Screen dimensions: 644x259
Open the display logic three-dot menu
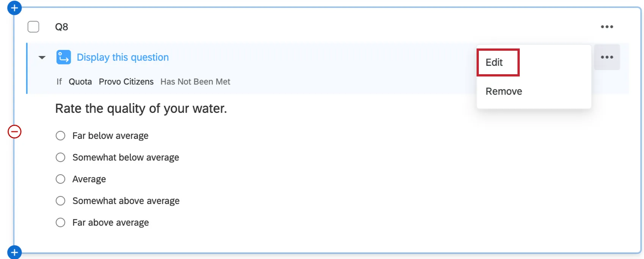(x=607, y=57)
